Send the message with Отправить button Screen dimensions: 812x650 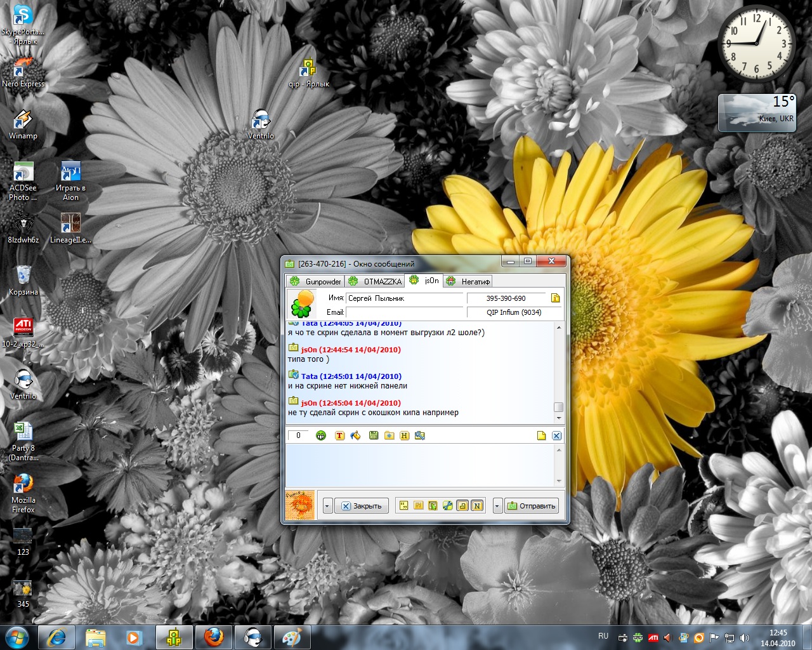pos(532,506)
